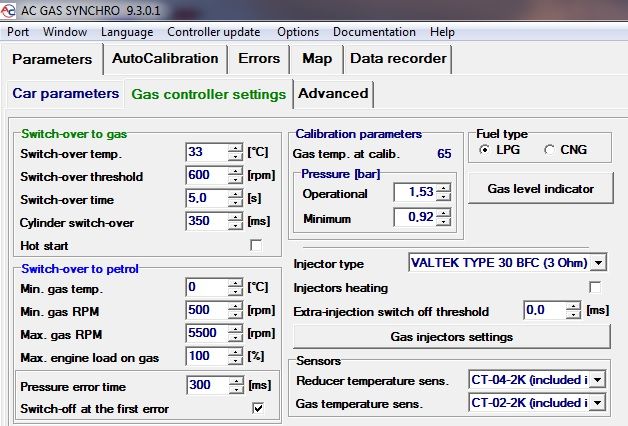The height and width of the screenshot is (426, 628).
Task: Click the Cylinder switch-over input field
Action: coord(206,221)
